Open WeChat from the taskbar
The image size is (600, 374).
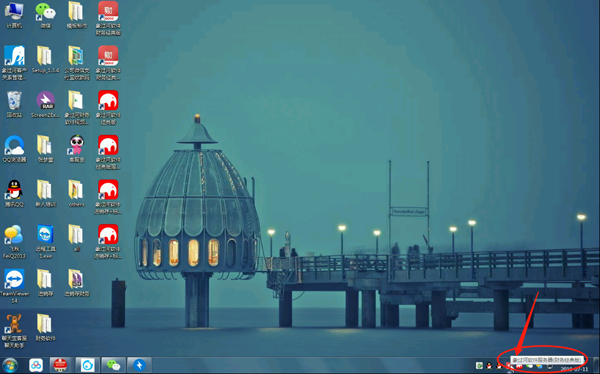point(113,365)
